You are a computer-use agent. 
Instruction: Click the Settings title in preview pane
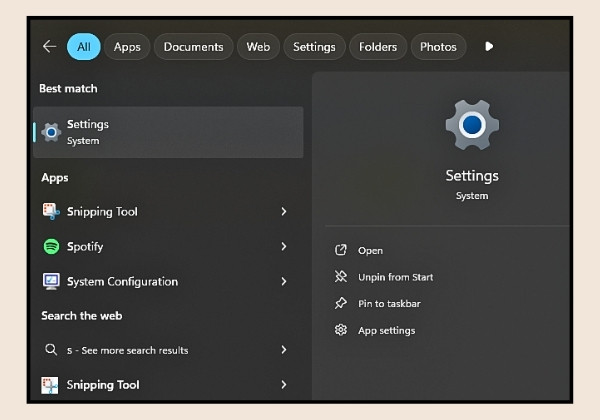(472, 176)
